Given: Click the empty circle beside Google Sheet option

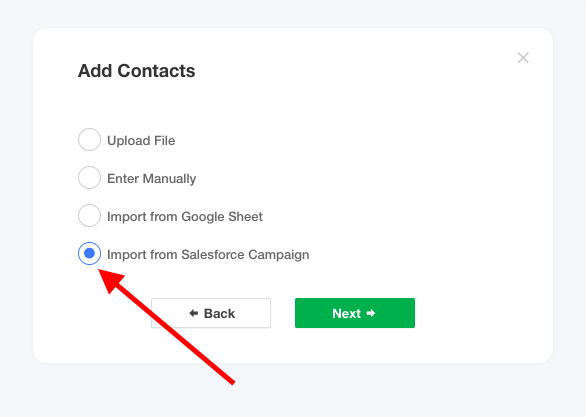Looking at the screenshot, I should 89,215.
